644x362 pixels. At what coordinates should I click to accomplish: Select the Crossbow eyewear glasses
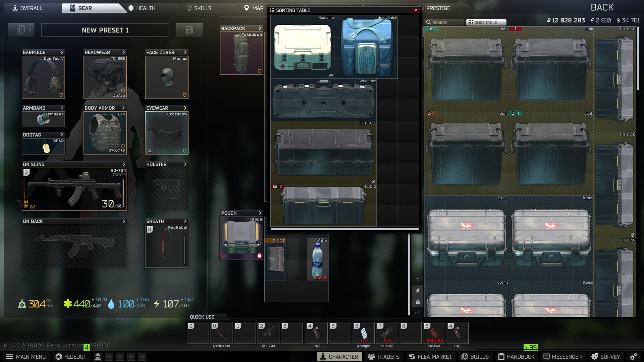pyautogui.click(x=167, y=133)
